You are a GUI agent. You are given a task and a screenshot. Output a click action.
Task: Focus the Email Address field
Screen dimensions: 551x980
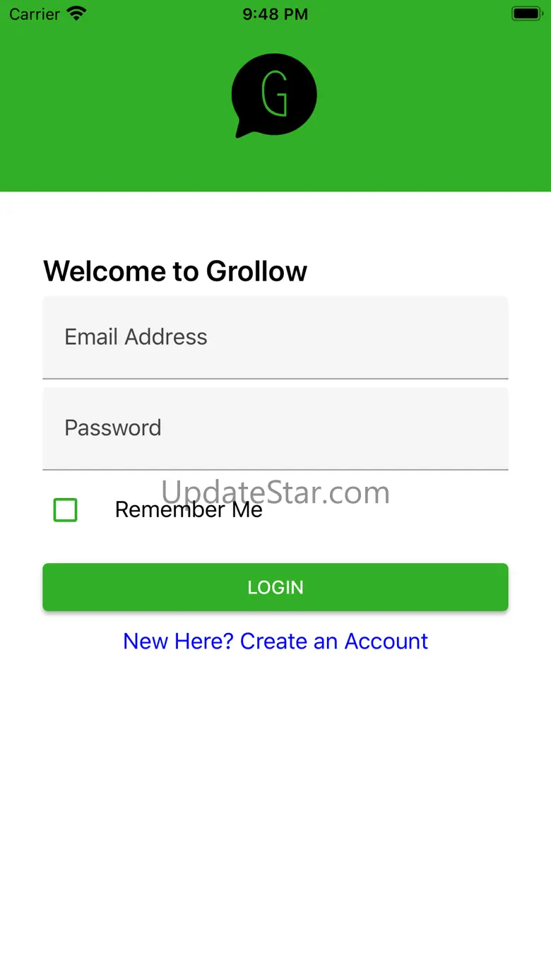pyautogui.click(x=275, y=338)
